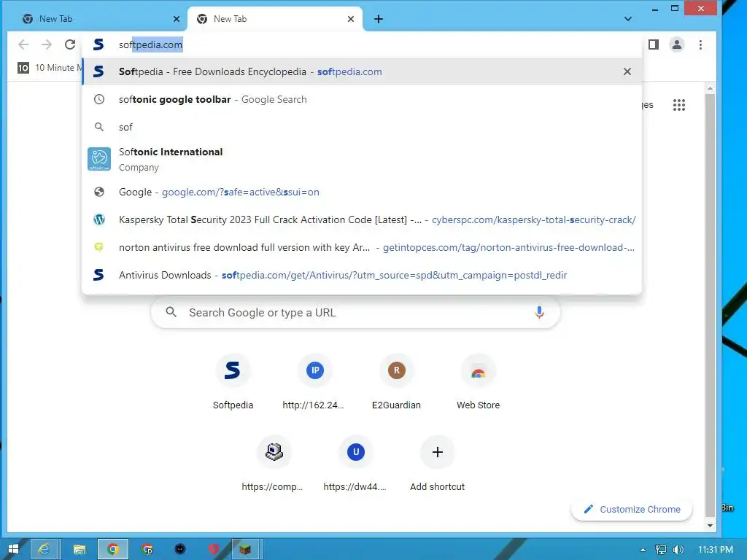Open the https://dw44... shortcut tile
This screenshot has height=560, width=747.
(355, 464)
